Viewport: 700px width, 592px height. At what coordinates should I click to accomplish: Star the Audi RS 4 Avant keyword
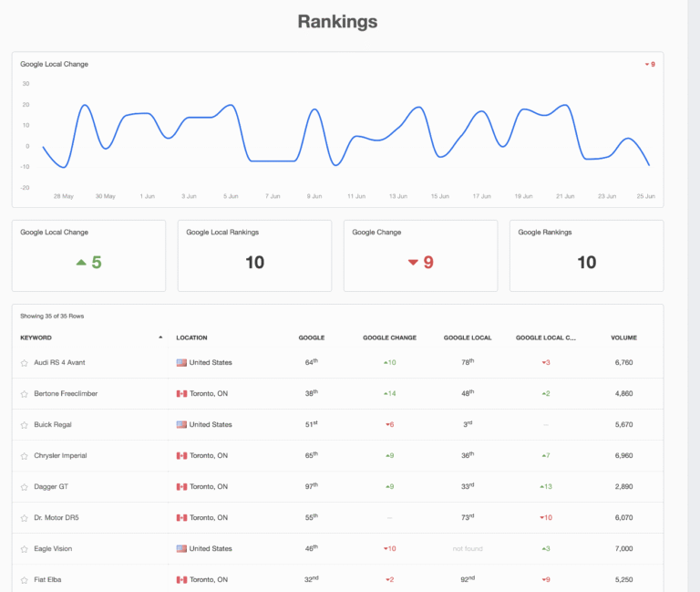click(24, 363)
